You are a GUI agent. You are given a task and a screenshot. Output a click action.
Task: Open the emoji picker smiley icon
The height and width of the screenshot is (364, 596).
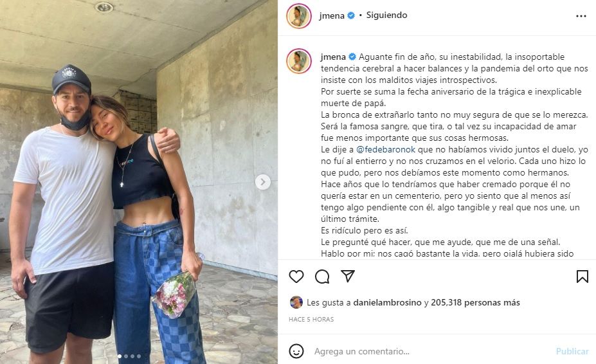pyautogui.click(x=296, y=351)
